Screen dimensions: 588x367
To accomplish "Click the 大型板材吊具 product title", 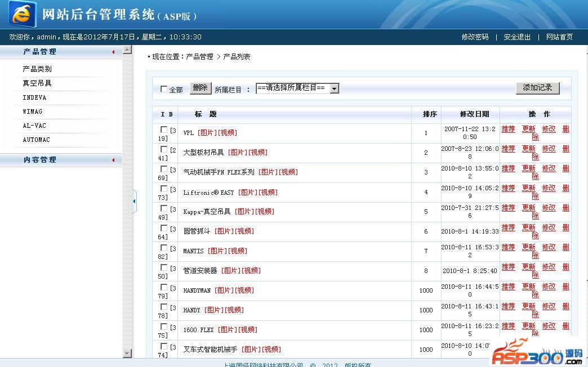I will click(203, 153).
